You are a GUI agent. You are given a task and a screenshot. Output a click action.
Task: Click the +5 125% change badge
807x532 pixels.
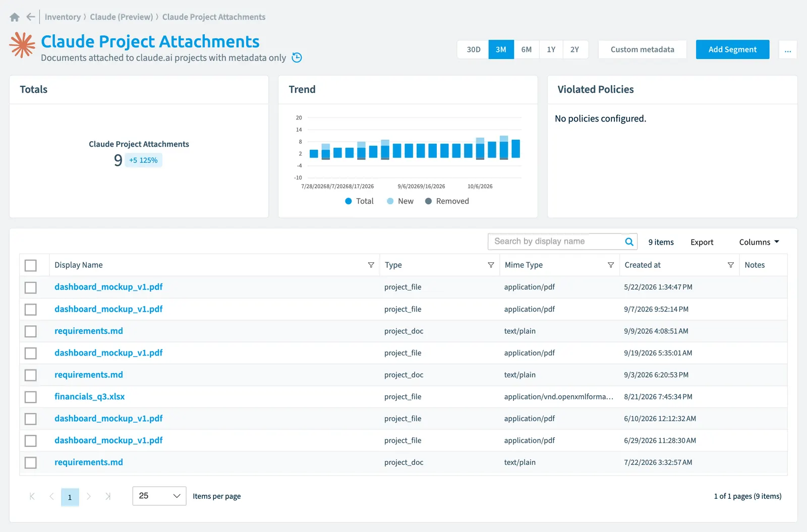(143, 160)
